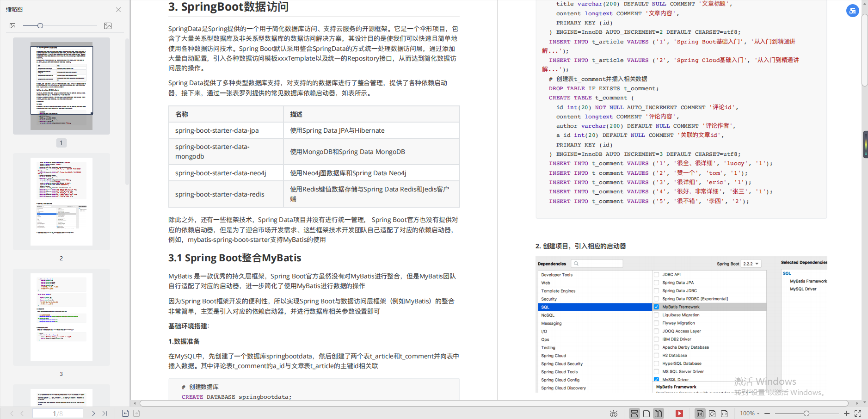868x419 pixels.
Task: Go to the first page
Action: pos(11,413)
